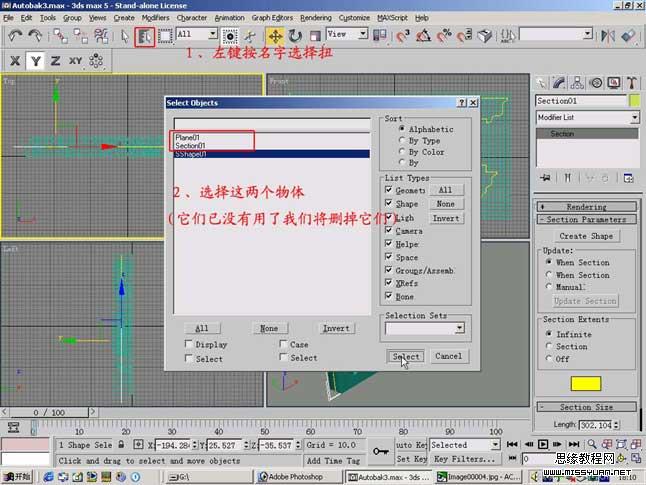
Task: Restrict to XY plane
Action: (x=75, y=61)
